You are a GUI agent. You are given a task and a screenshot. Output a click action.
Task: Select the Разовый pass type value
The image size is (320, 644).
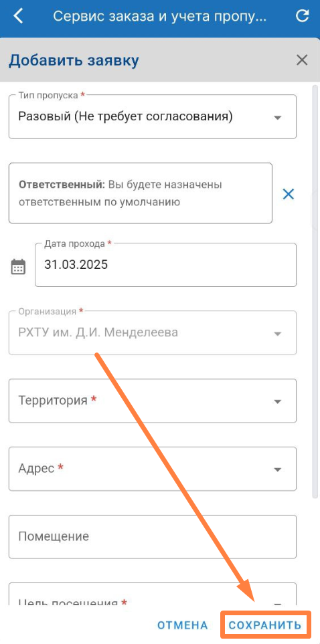[125, 116]
